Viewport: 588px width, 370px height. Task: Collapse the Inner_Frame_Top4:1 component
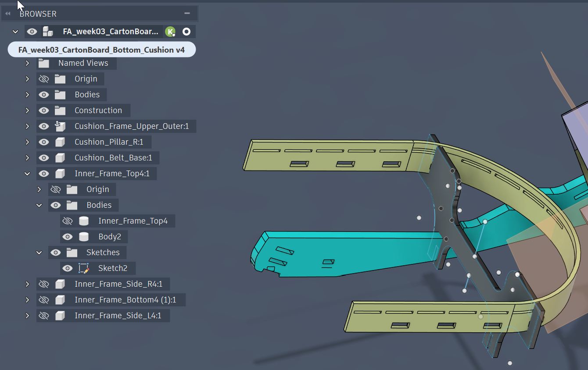click(27, 173)
